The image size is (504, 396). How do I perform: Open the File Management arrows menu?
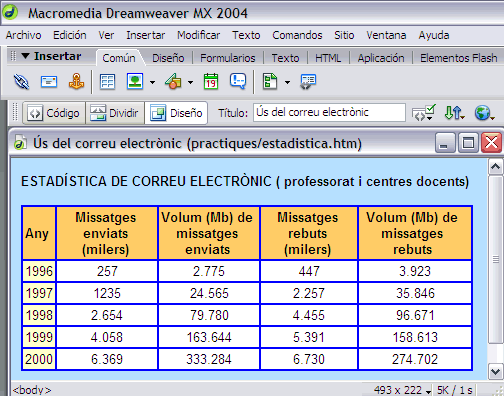click(454, 113)
